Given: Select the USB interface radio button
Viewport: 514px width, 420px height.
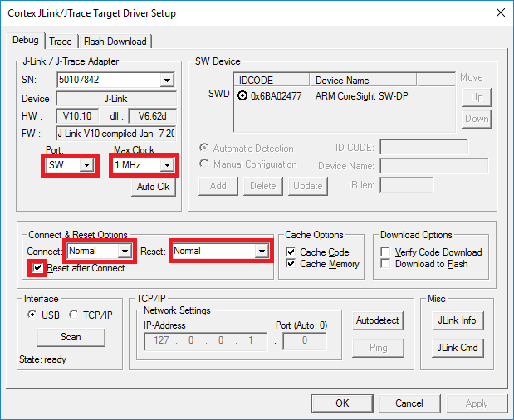Looking at the screenshot, I should tap(32, 315).
